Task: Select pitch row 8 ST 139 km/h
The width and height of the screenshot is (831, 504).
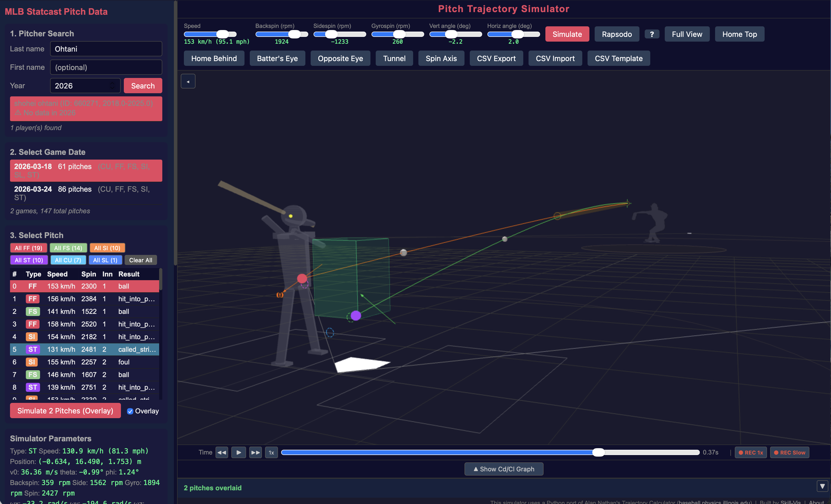Action: [84, 387]
